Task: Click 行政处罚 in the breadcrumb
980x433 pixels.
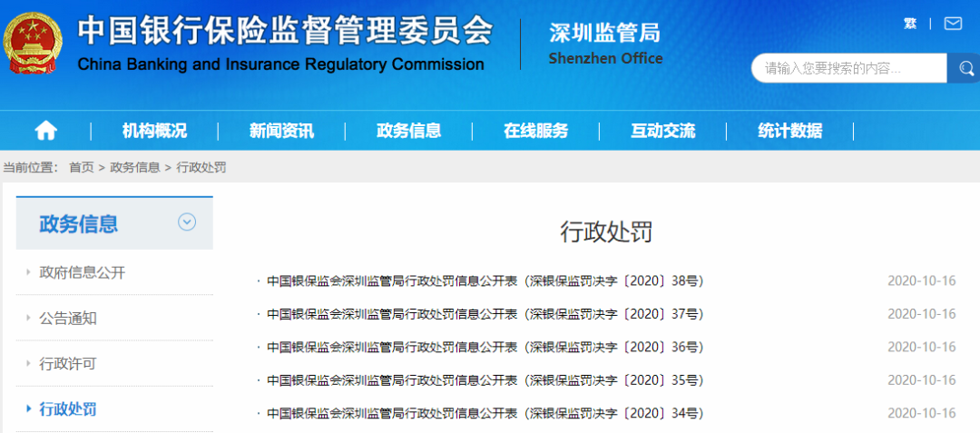Action: pos(201,167)
